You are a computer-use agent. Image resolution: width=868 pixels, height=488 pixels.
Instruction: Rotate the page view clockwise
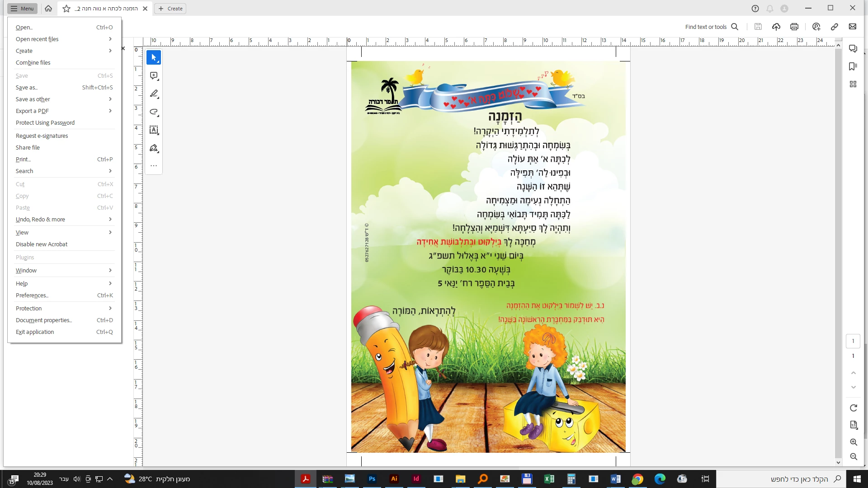click(853, 408)
